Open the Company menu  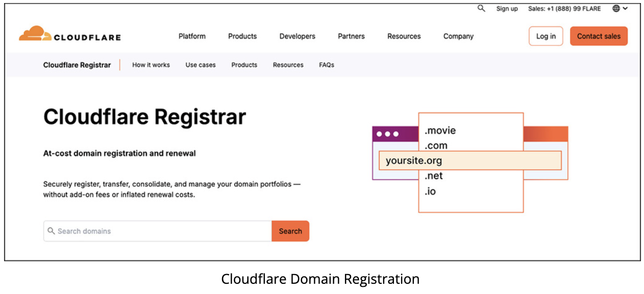tap(458, 36)
